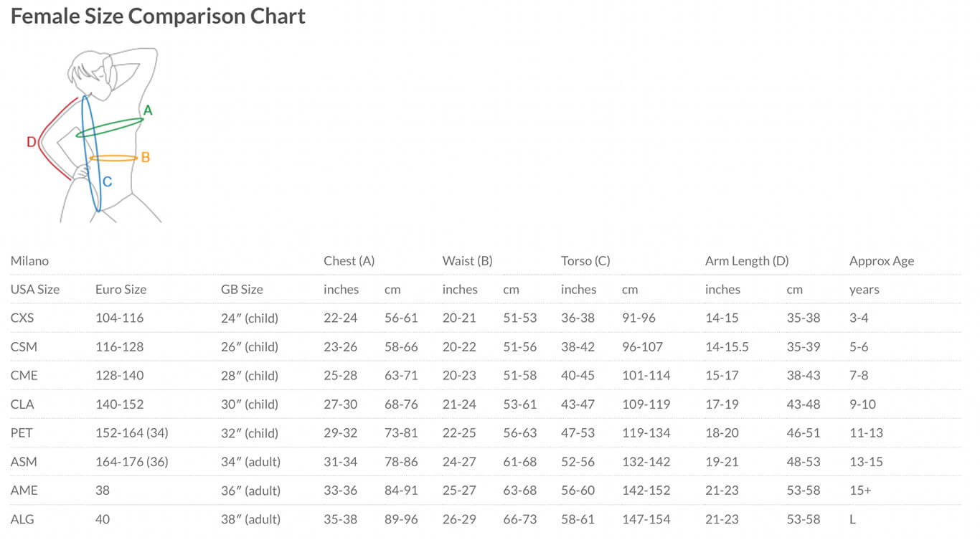
Task: Select the Female Size Comparison Chart heading
Action: [158, 16]
